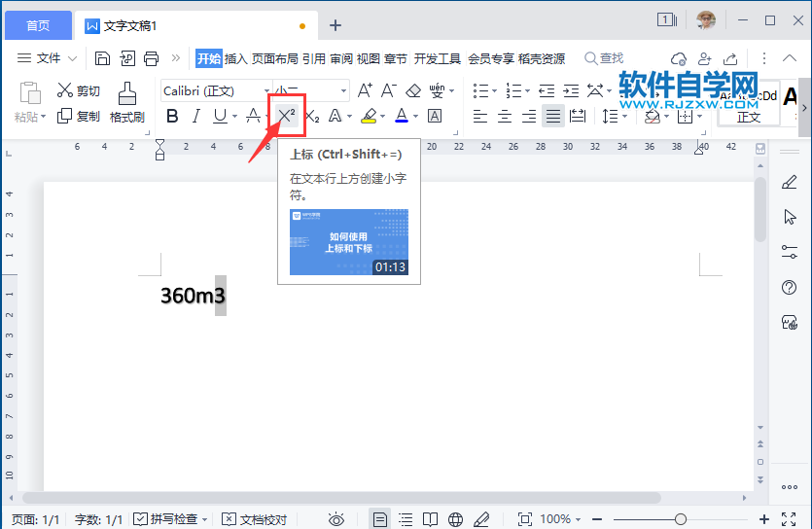Switch to the 插入 tab
Viewport: 812px width, 529px height.
coord(235,58)
